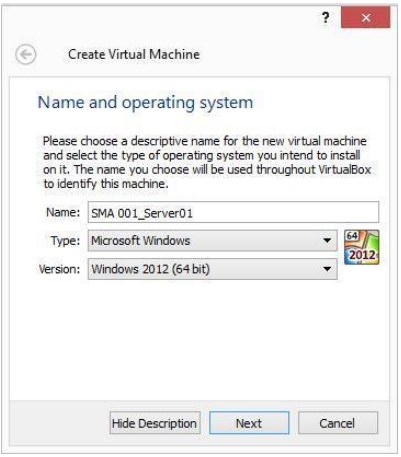Click the Windows 2012 64-bit OS icon
This screenshot has height=457, width=401.
click(x=362, y=247)
